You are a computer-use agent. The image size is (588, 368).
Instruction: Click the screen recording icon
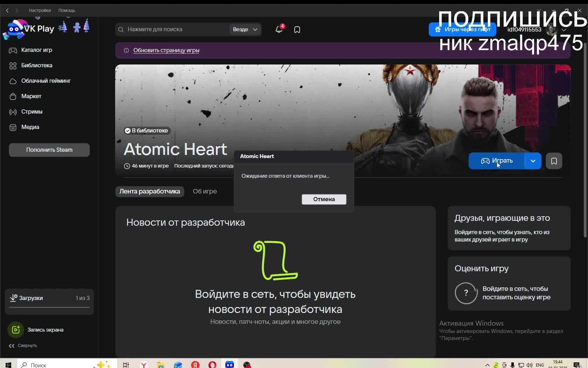coord(16,330)
